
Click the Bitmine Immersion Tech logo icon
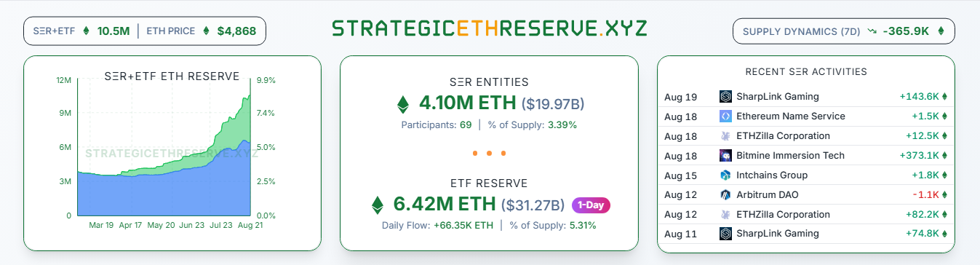point(725,156)
